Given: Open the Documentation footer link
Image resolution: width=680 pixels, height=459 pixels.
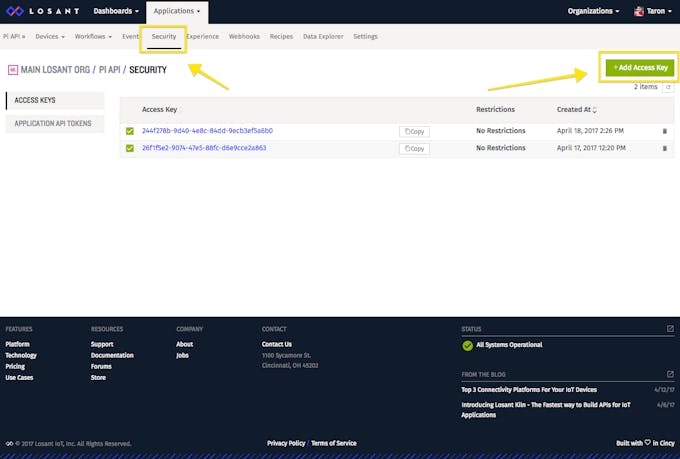Looking at the screenshot, I should coord(112,355).
